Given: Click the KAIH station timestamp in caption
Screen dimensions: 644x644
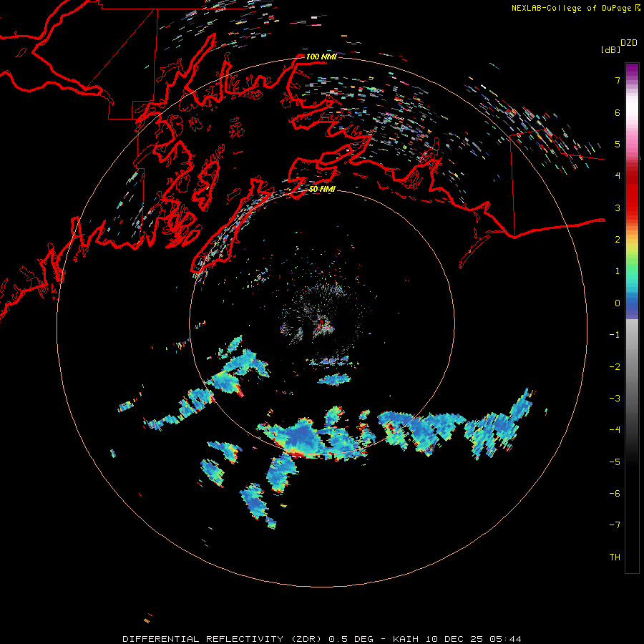Looking at the screenshot, I should pos(457,639).
